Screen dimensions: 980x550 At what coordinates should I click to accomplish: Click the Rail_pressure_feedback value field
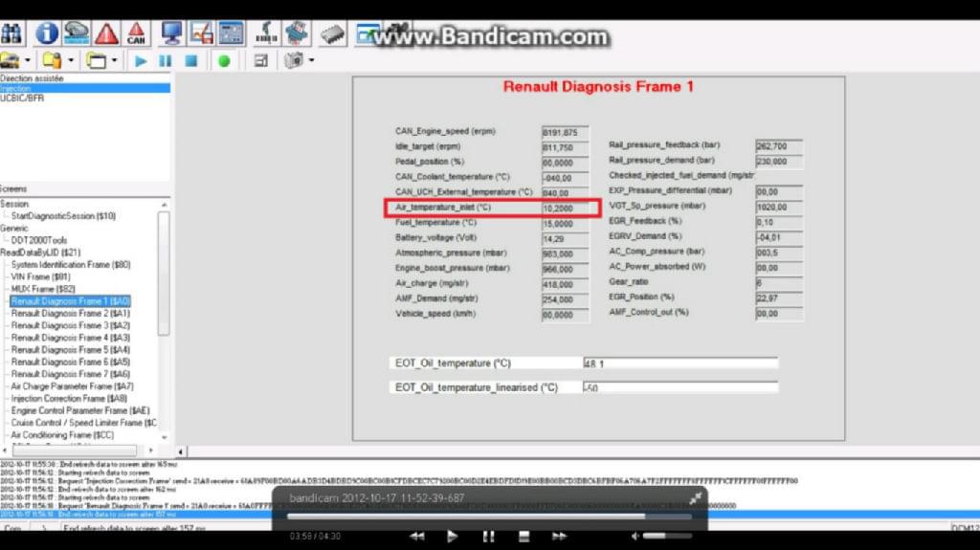click(x=779, y=145)
